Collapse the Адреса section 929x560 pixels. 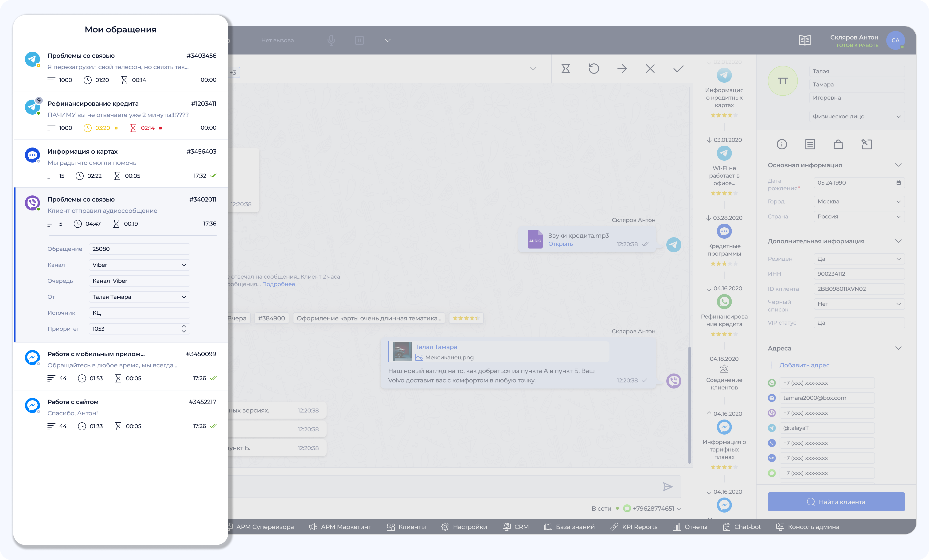tap(898, 348)
